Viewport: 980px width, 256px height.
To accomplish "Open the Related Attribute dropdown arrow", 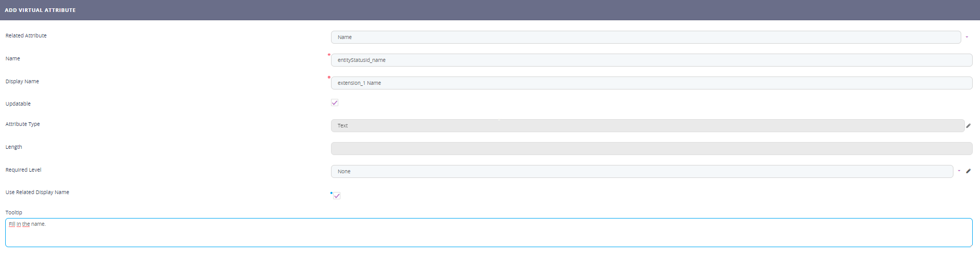I will coord(966,37).
